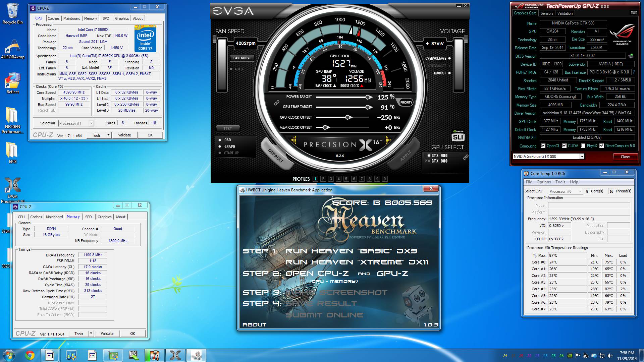The height and width of the screenshot is (362, 644).
Task: Click GRAPH option in PrecisionX
Action: 227,146
